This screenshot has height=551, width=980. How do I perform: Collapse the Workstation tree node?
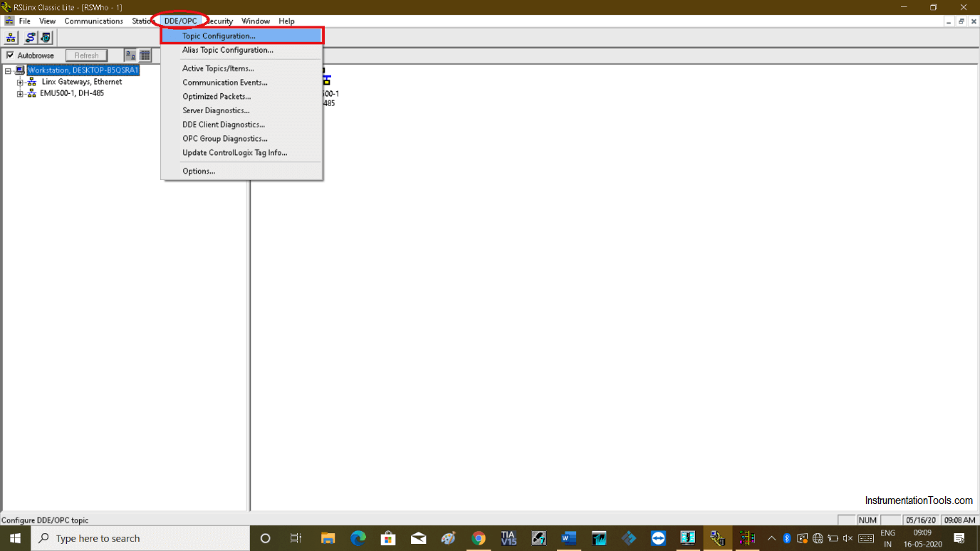click(x=8, y=70)
